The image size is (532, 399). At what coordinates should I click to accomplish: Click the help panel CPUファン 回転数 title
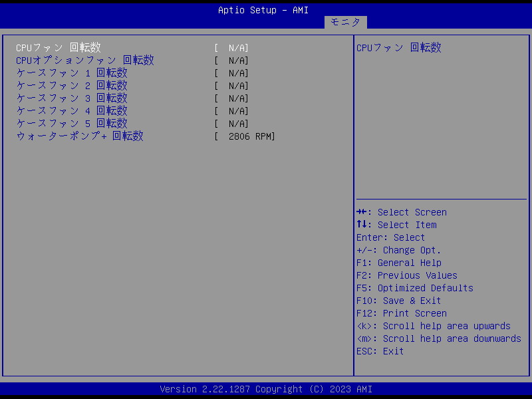(398, 47)
